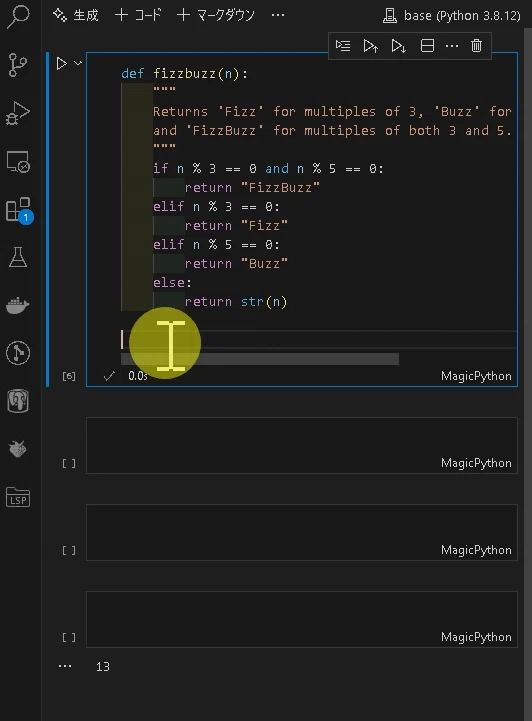Click inside the first empty cell

click(x=302, y=445)
